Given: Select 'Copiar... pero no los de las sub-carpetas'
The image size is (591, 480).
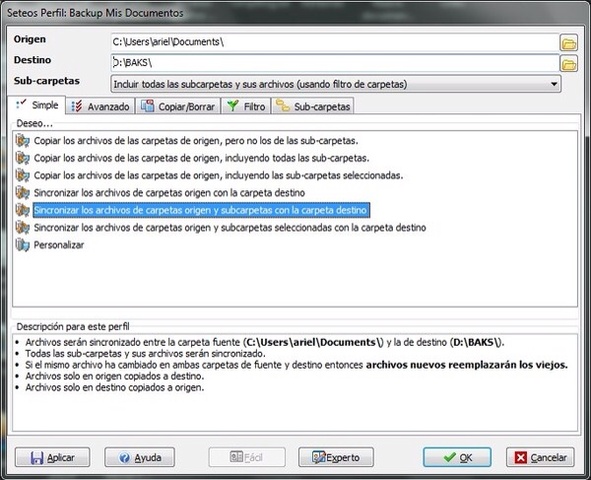Looking at the screenshot, I should [x=196, y=141].
